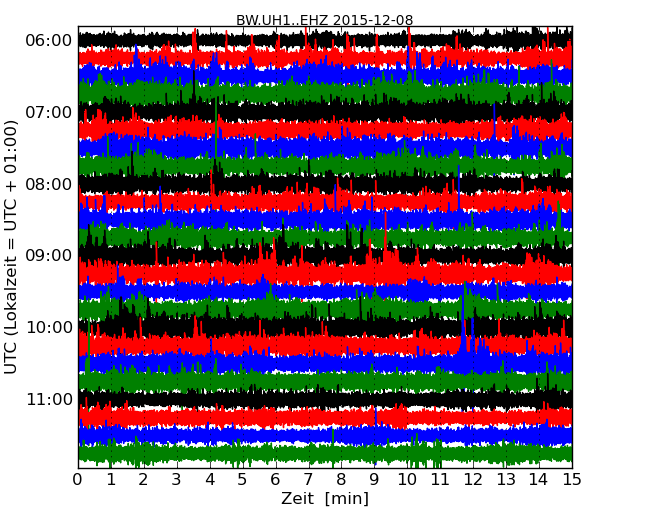The width and height of the screenshot is (650, 520).
Task: Click the 06:00 tick label
Action: tap(48, 40)
